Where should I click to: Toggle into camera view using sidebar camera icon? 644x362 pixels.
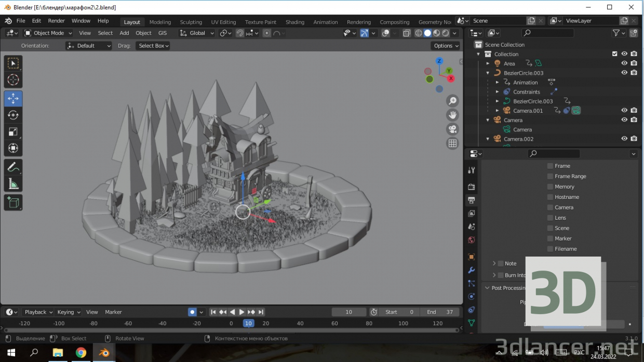pos(452,129)
